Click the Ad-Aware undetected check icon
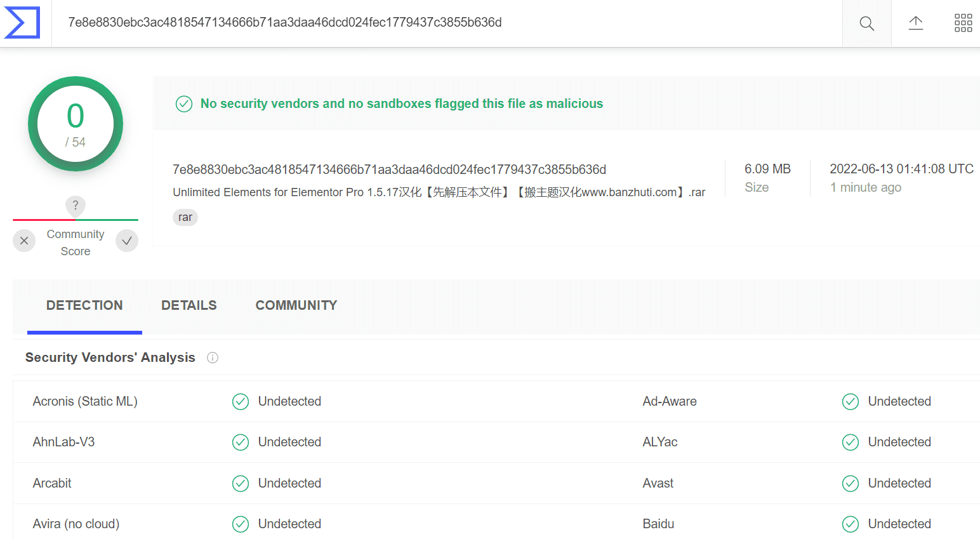The width and height of the screenshot is (980, 539). 851,401
